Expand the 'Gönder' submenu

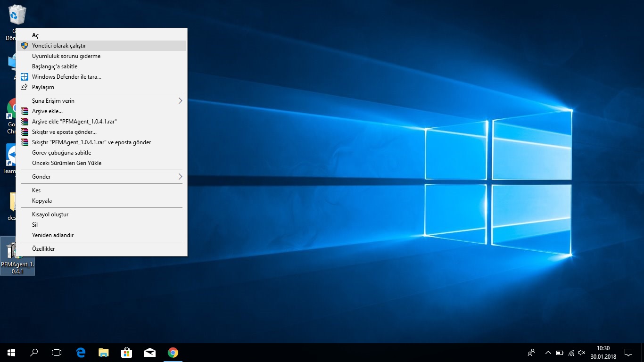(x=101, y=177)
